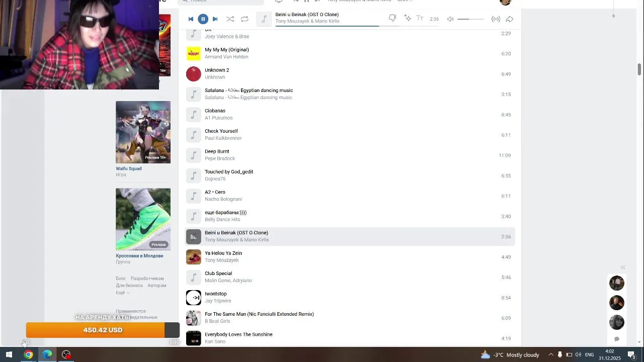Pause the playing track
This screenshot has width=644, height=362.
(203, 19)
